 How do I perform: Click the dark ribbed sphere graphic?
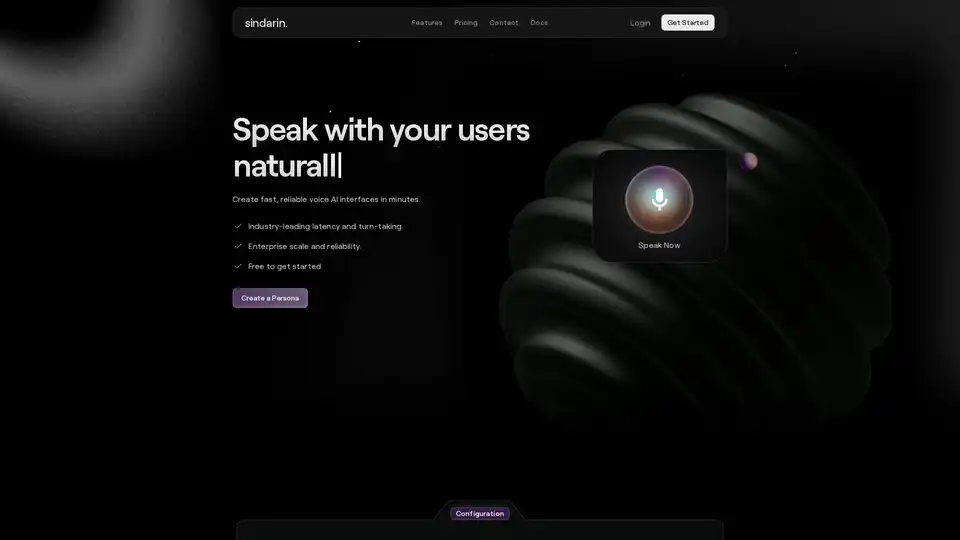coord(695,257)
